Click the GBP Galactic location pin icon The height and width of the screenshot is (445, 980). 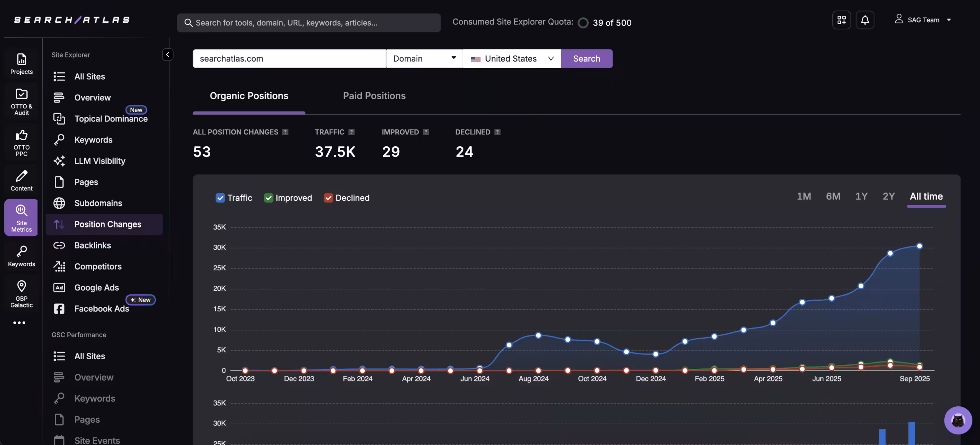point(21,286)
